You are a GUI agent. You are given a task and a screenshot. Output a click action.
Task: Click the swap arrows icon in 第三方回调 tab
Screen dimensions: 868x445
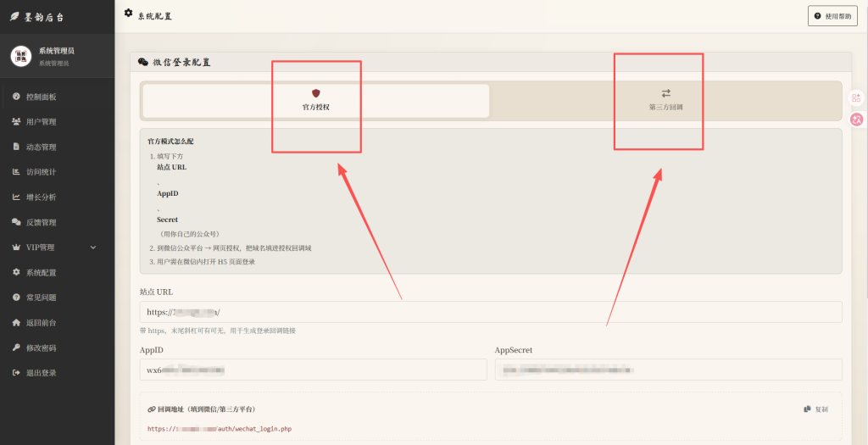666,93
